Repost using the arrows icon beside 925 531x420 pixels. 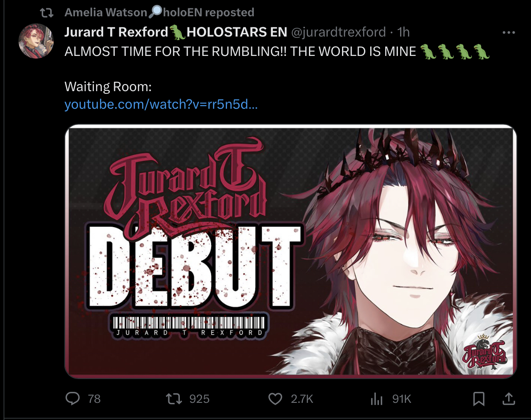coord(174,399)
